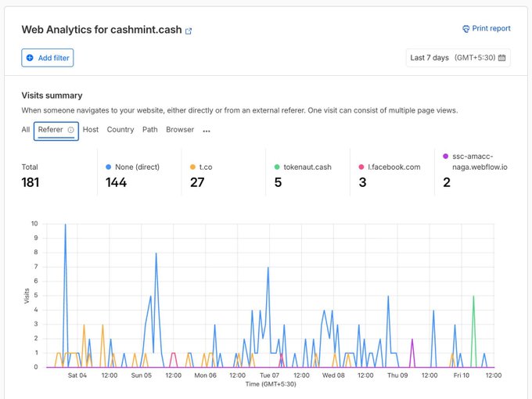The width and height of the screenshot is (532, 399).
Task: Switch to the All tab
Action: 26,130
